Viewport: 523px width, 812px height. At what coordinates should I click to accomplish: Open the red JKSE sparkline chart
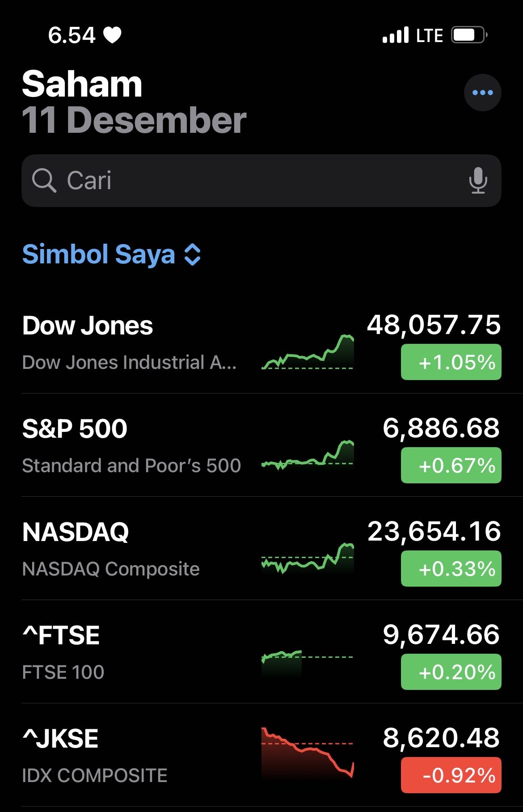click(308, 753)
